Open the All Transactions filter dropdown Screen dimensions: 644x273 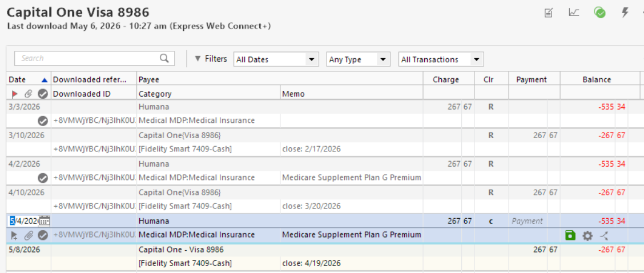pyautogui.click(x=441, y=59)
